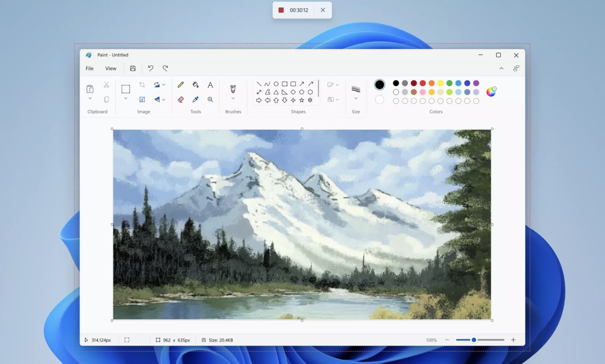Click the Resize and skew icon

coord(142,99)
